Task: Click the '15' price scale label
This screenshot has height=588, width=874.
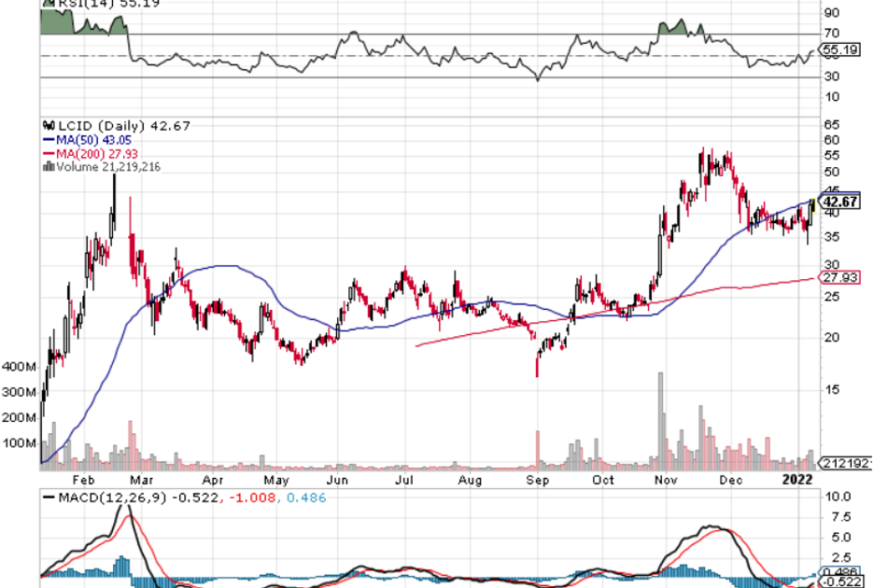Action: (x=832, y=390)
